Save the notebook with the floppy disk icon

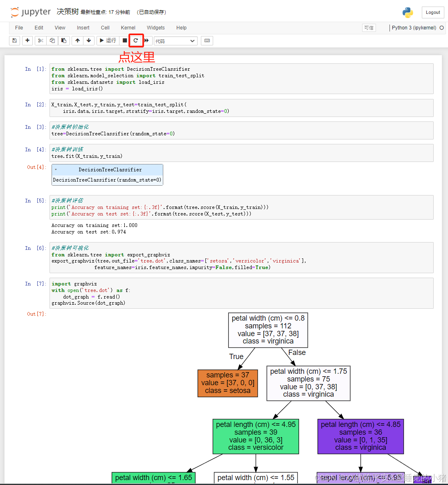(15, 40)
